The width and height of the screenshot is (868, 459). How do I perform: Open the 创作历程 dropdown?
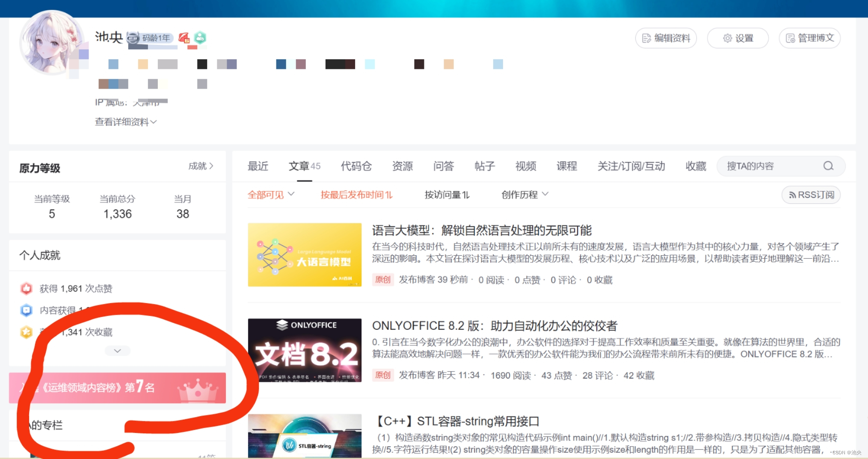pyautogui.click(x=524, y=195)
